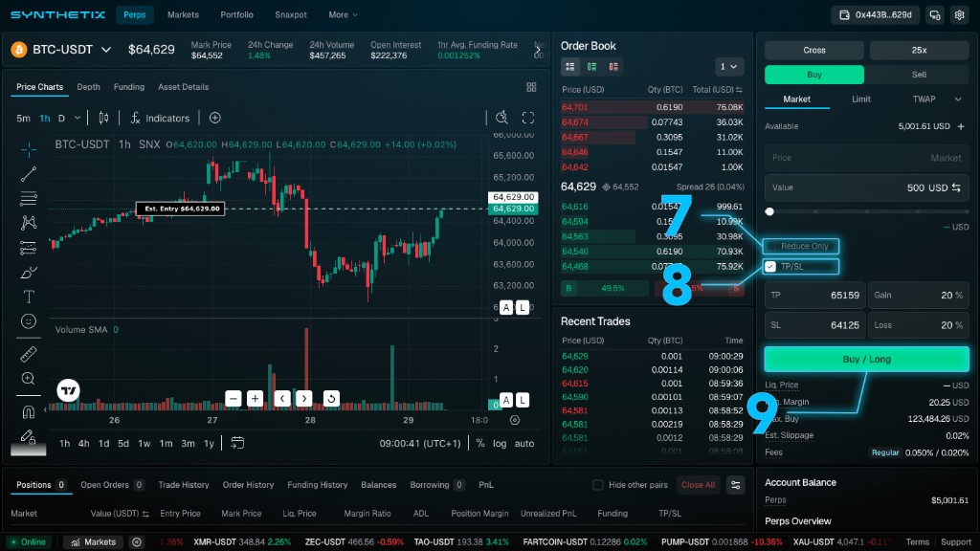Open the Indicators menu
The width and height of the screenshot is (980, 551).
(160, 118)
